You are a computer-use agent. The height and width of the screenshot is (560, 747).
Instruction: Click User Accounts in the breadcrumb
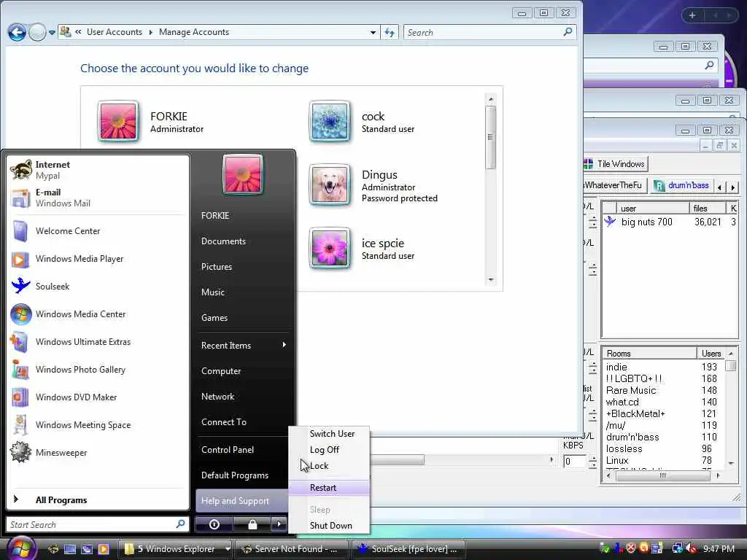pyautogui.click(x=115, y=32)
